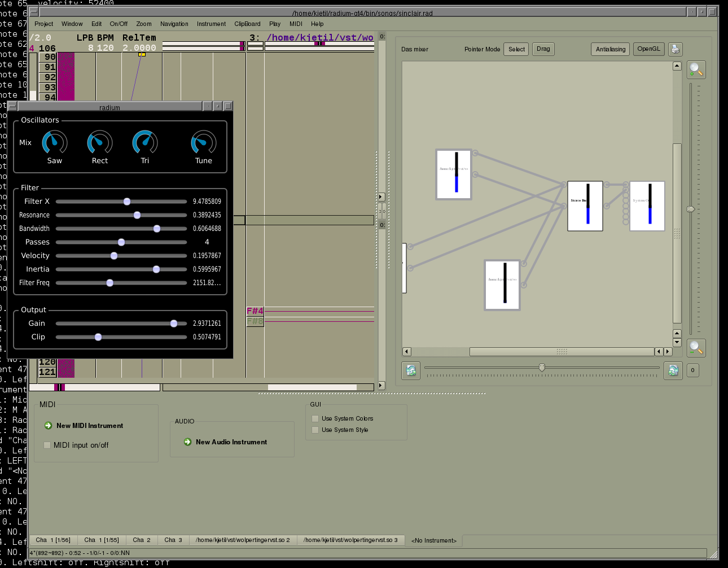Check Use System Colors option
The image size is (728, 568).
[x=315, y=418]
